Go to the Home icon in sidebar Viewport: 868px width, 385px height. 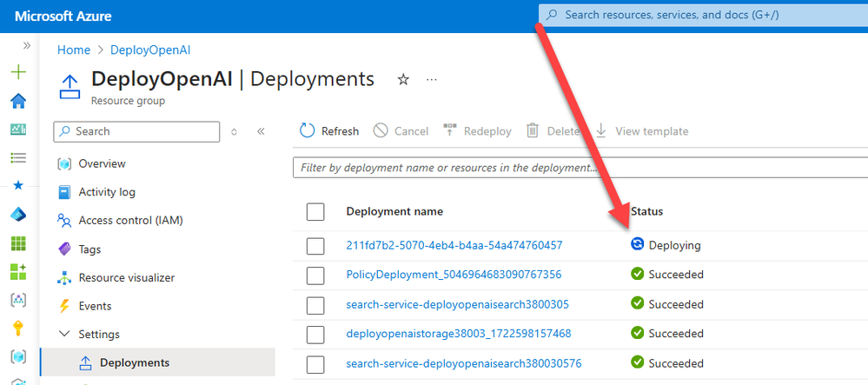pyautogui.click(x=18, y=101)
